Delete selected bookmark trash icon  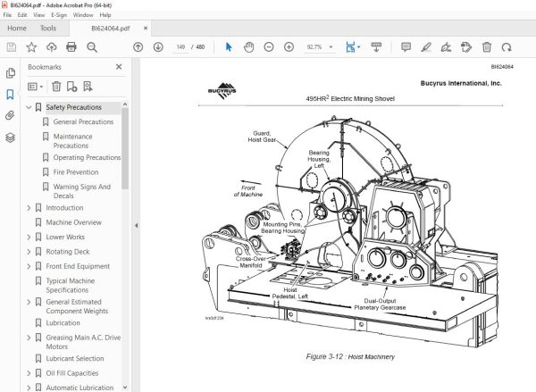point(56,87)
